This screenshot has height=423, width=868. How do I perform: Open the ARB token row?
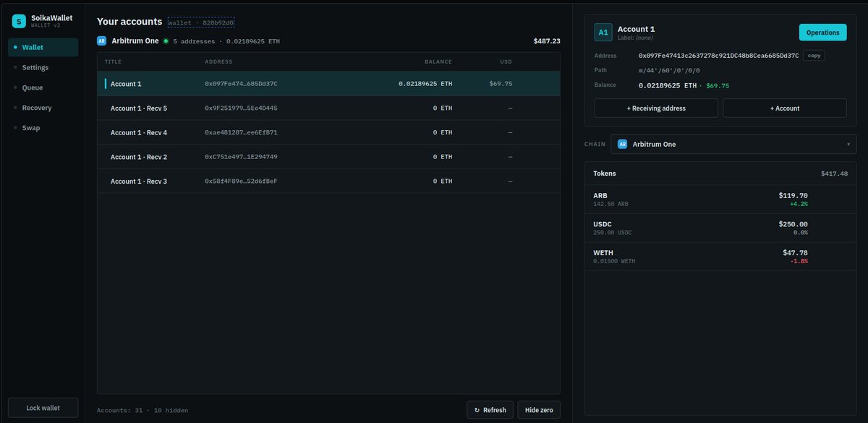720,199
